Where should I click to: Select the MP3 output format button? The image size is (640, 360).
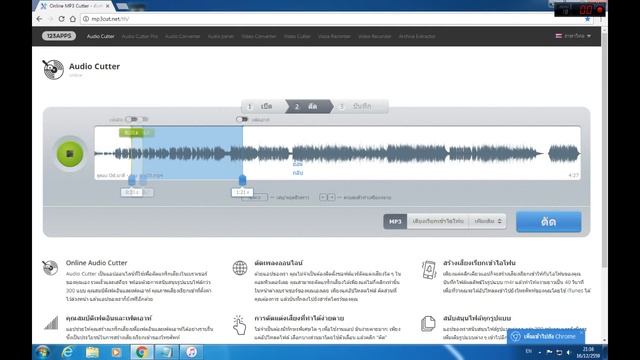coord(395,221)
